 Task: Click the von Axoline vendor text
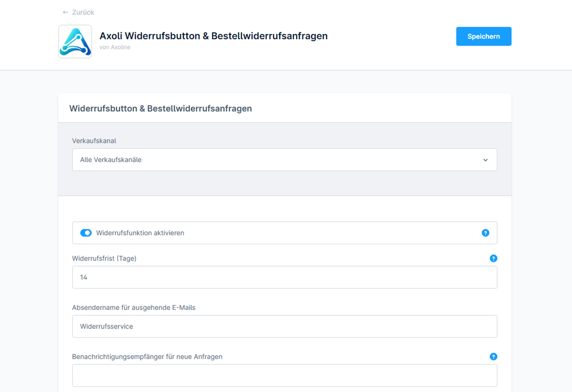[x=115, y=47]
